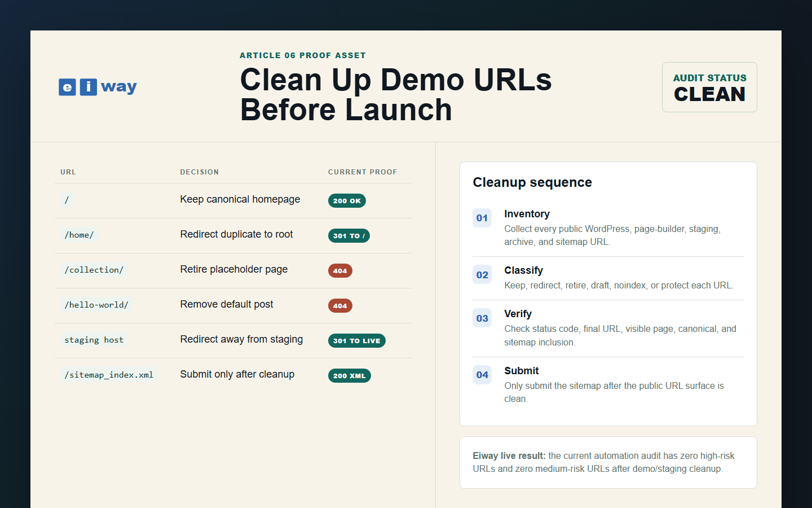The height and width of the screenshot is (508, 812).
Task: Click the '/' root URL cell
Action: click(67, 200)
